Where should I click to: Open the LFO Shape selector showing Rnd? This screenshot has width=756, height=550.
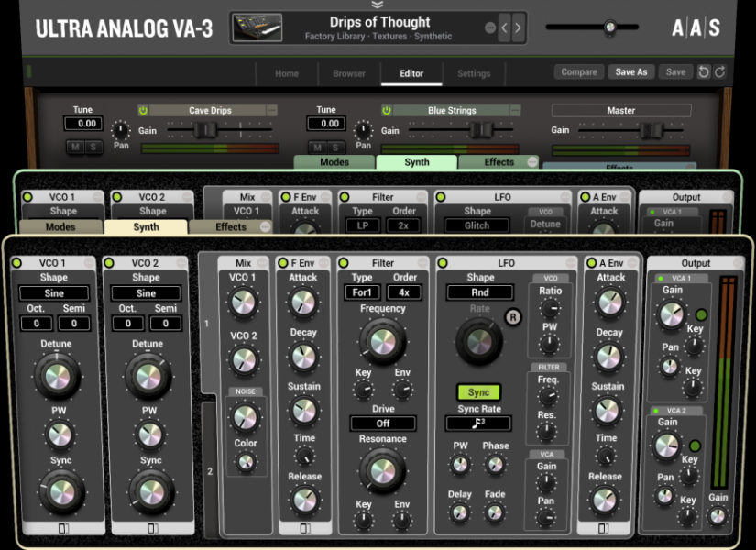point(480,291)
